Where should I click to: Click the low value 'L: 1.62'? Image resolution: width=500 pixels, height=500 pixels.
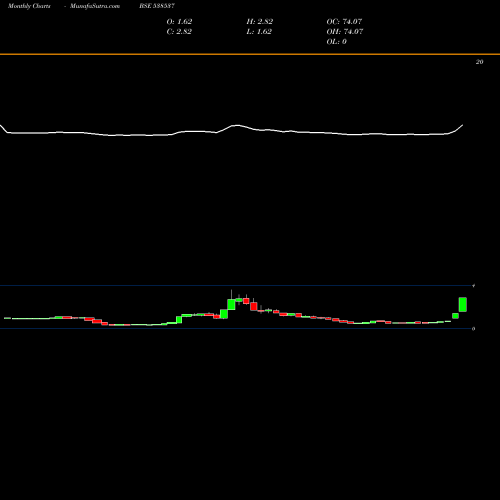pyautogui.click(x=259, y=32)
